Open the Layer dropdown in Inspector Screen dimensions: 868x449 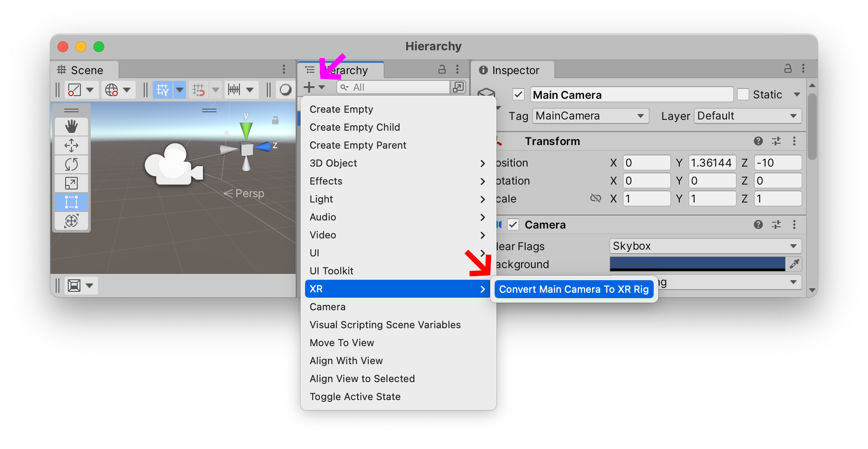point(747,116)
